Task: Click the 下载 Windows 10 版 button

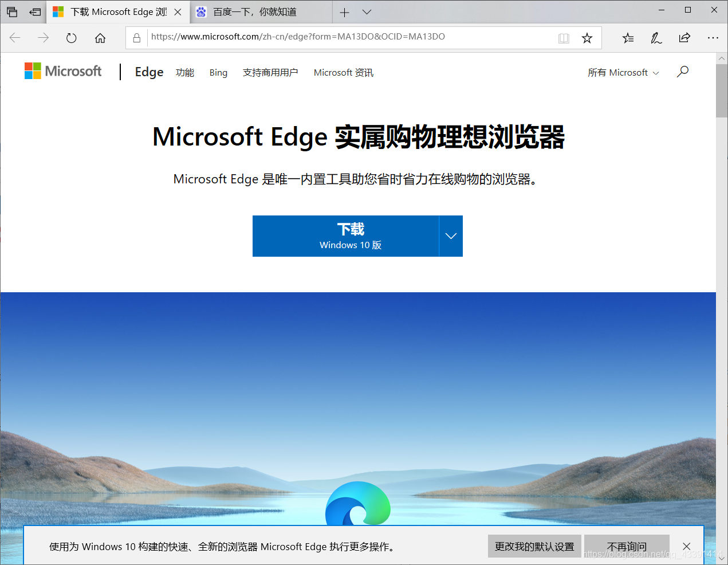Action: [x=346, y=236]
